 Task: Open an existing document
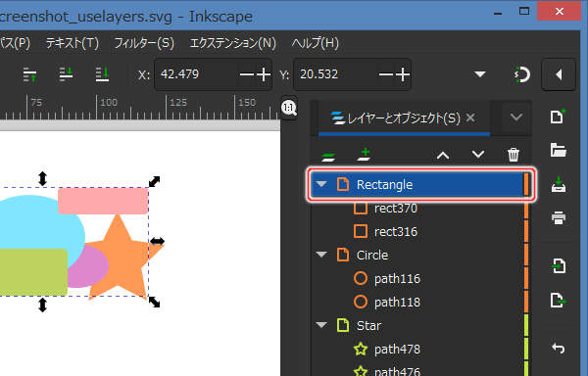[x=558, y=151]
